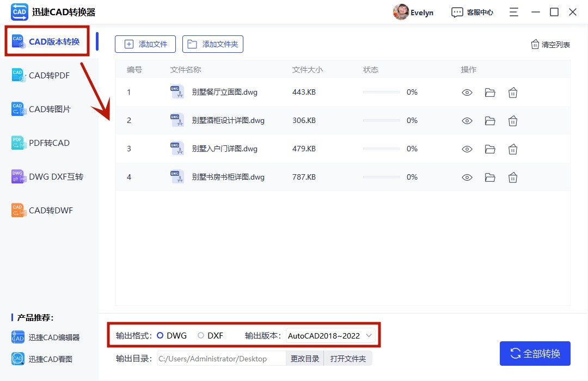Open the 客服中心 support center
The image size is (588, 381).
473,11
